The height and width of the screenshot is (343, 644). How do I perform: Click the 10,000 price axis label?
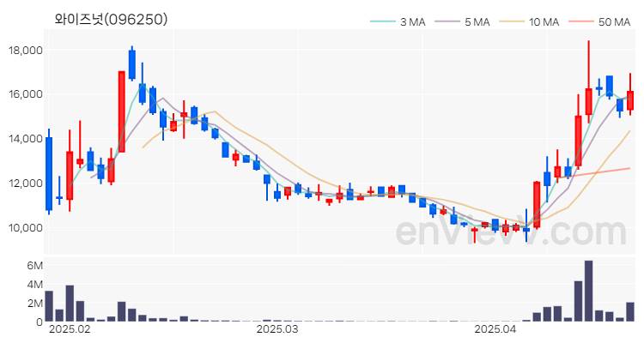[26, 227]
